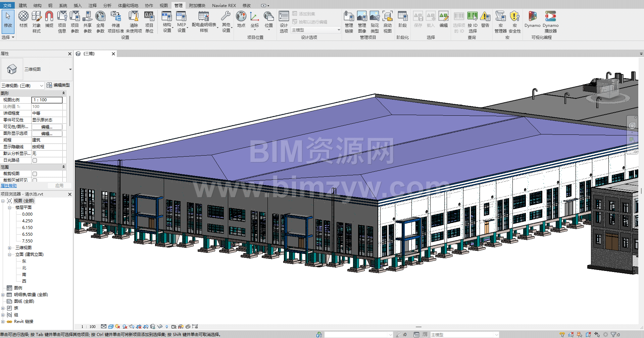Click the Visual Style cube icon
Image resolution: width=644 pixels, height=338 pixels.
111,327
